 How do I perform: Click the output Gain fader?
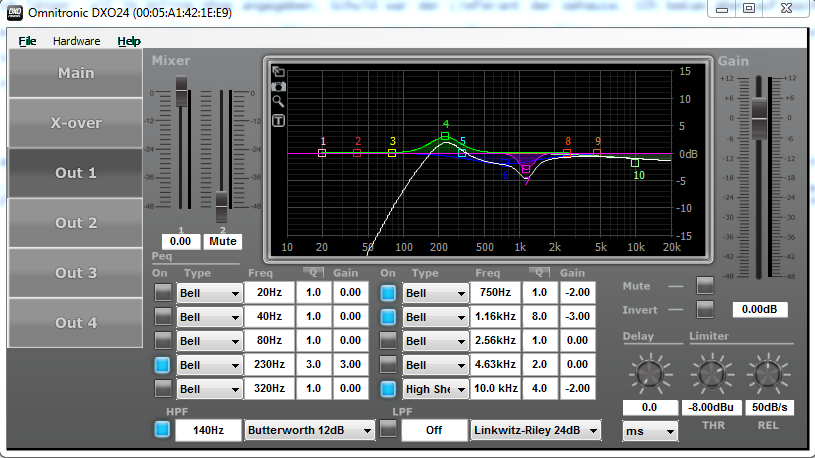(x=759, y=119)
